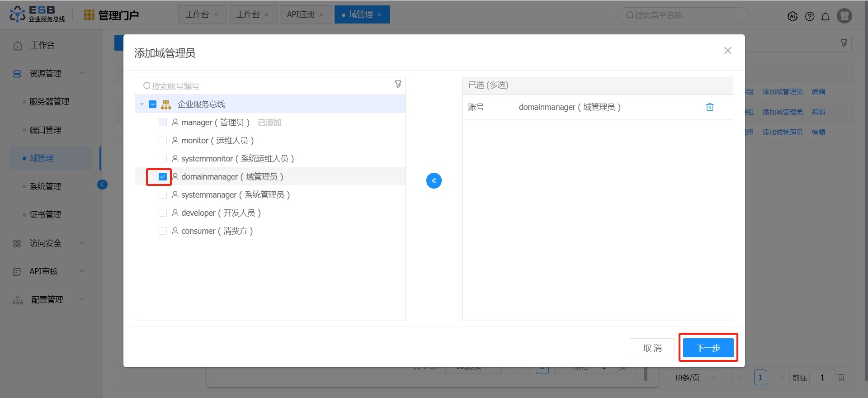Viewport: 868px width, 398px height.
Task: Click the 取消 button
Action: tap(652, 348)
